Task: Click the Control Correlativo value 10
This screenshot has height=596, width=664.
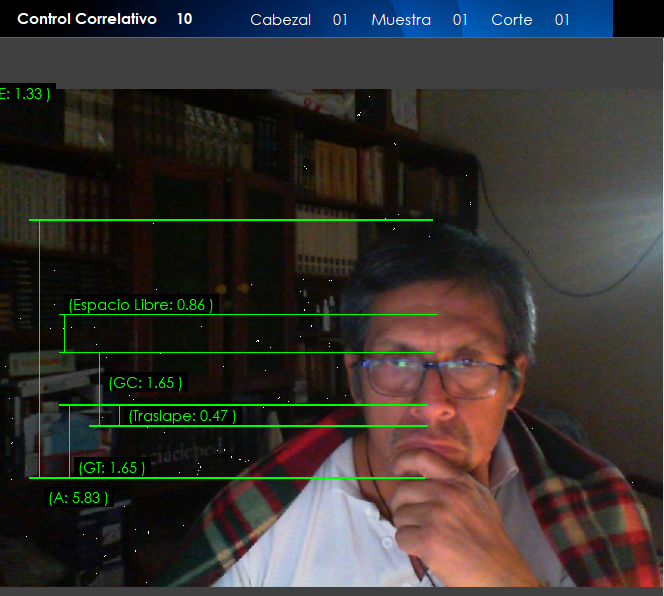Action: pos(184,19)
